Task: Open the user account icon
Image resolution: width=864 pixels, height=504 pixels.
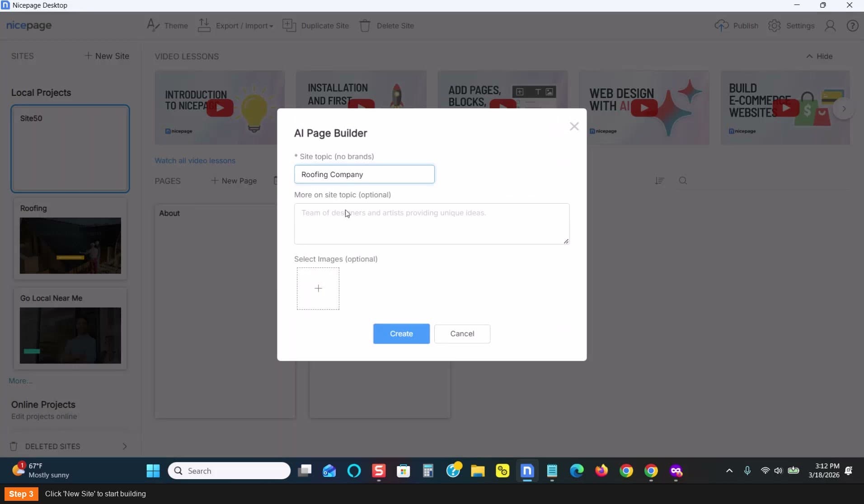Action: pos(830,26)
